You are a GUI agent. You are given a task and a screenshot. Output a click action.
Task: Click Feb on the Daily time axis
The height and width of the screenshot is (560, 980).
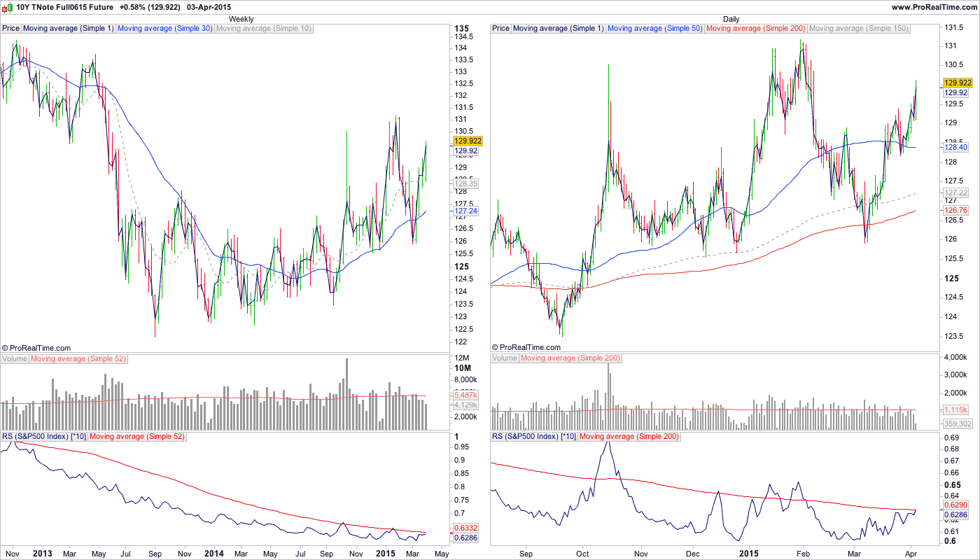point(802,554)
